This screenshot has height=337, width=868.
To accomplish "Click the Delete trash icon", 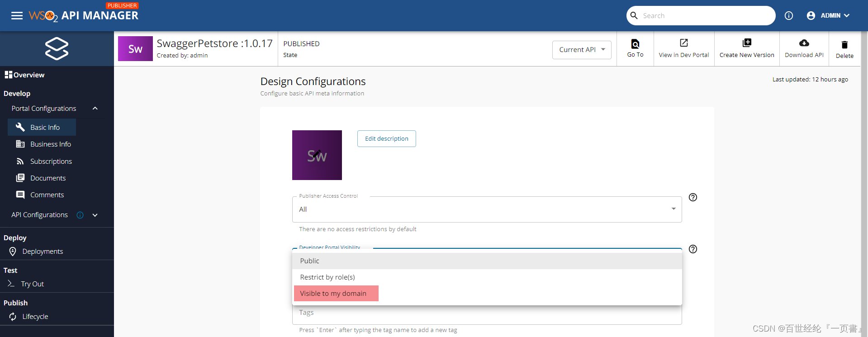I will pyautogui.click(x=844, y=44).
